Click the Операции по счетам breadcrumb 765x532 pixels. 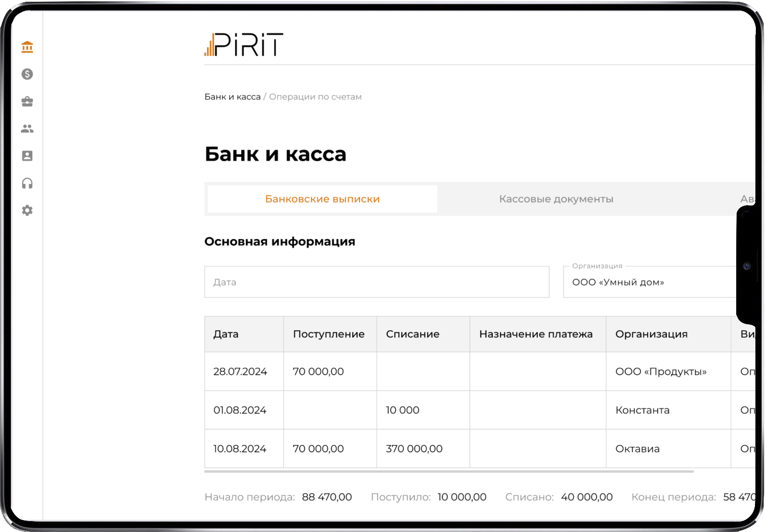[x=315, y=96]
